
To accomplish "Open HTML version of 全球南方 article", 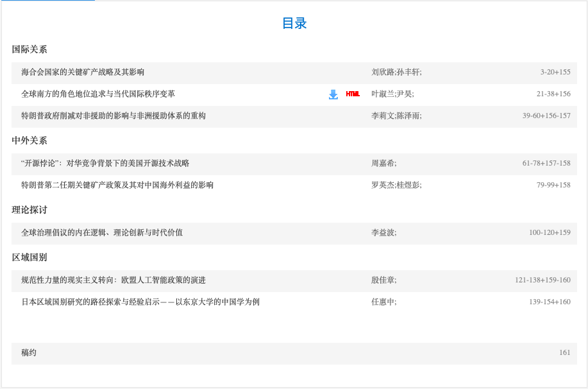I will coord(353,94).
